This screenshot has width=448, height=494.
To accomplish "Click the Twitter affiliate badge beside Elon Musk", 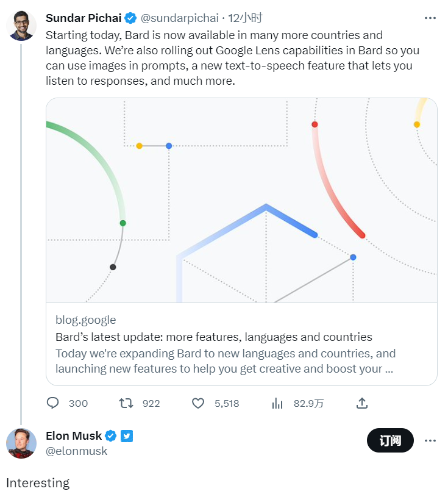I will coord(126,435).
